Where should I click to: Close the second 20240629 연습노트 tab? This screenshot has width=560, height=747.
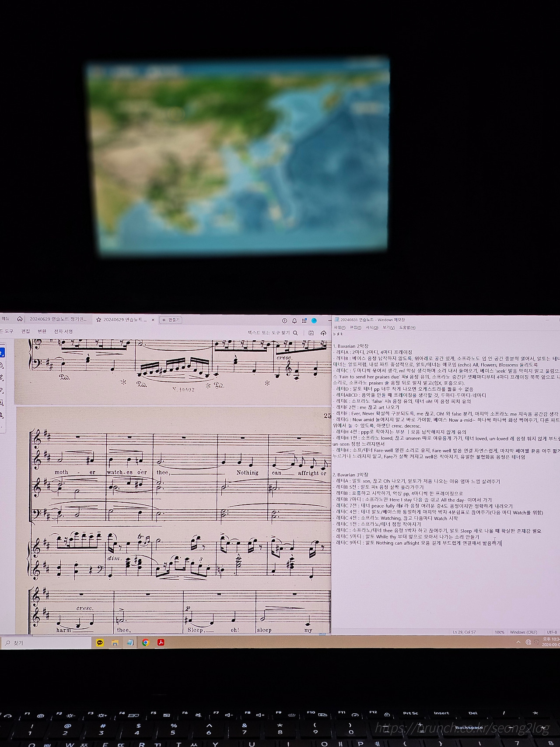pyautogui.click(x=153, y=320)
